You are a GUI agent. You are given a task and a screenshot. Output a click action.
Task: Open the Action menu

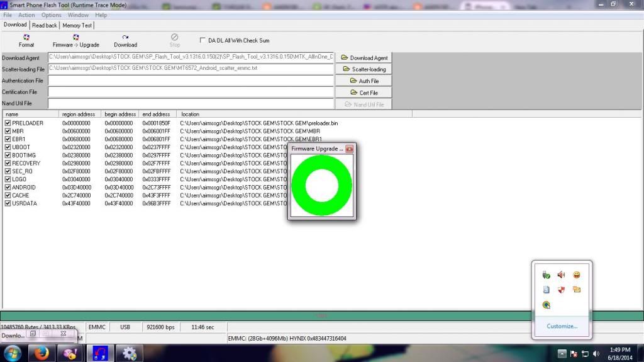[26, 15]
